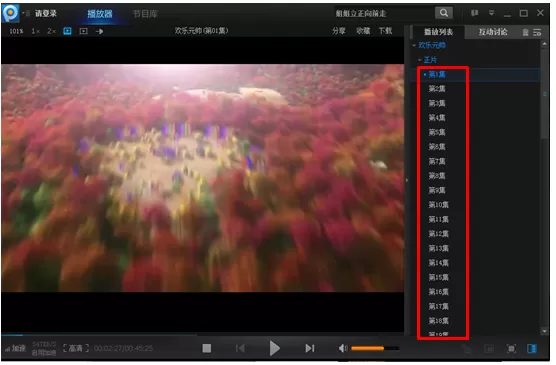
Task: Toggle the playlist sidebar panel icon
Action: coord(532,349)
